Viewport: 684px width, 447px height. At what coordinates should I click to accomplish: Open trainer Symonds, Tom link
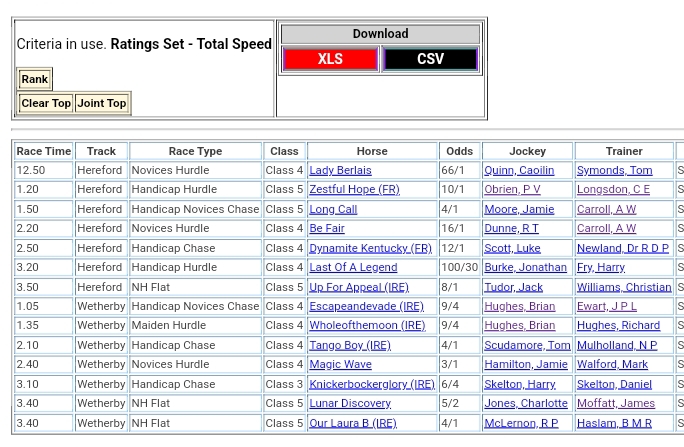click(614, 171)
